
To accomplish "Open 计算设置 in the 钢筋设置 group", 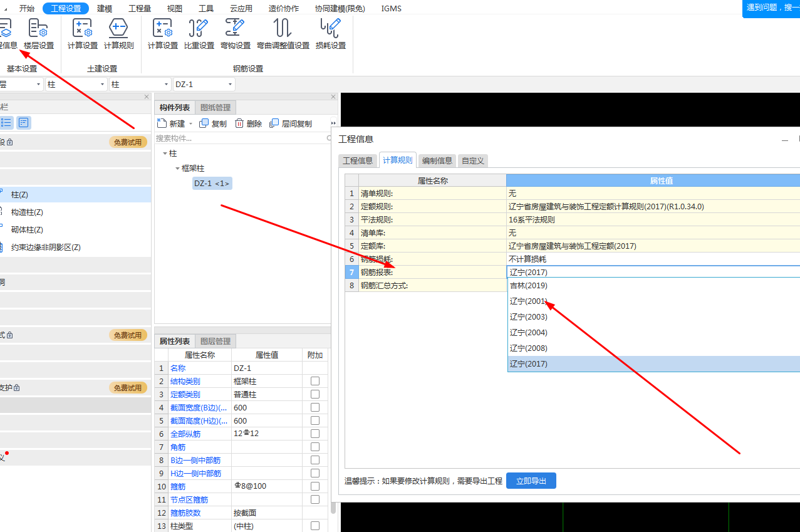I will 163,34.
